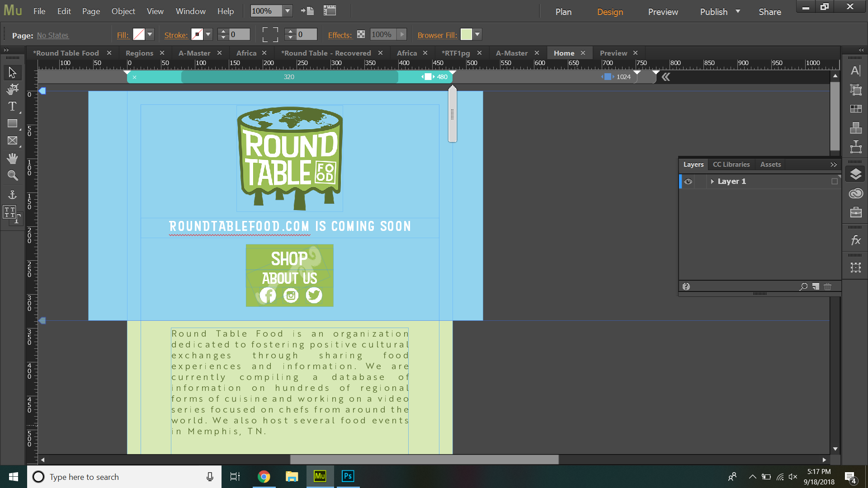
Task: Select the Rectangle Frame tool
Action: pyautogui.click(x=12, y=141)
